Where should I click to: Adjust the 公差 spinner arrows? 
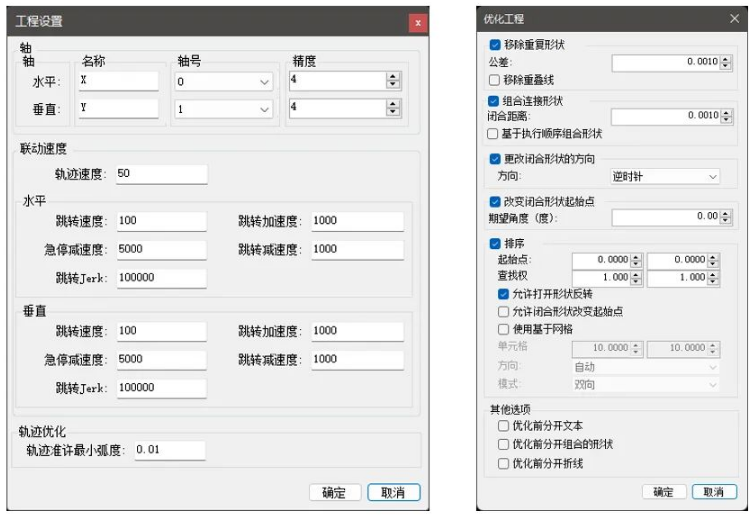727,62
